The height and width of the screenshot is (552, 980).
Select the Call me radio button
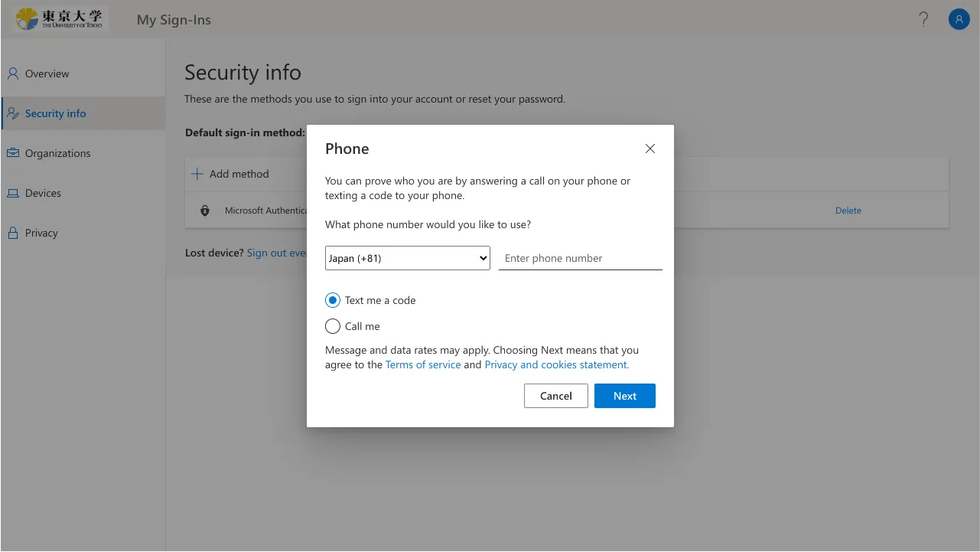333,326
